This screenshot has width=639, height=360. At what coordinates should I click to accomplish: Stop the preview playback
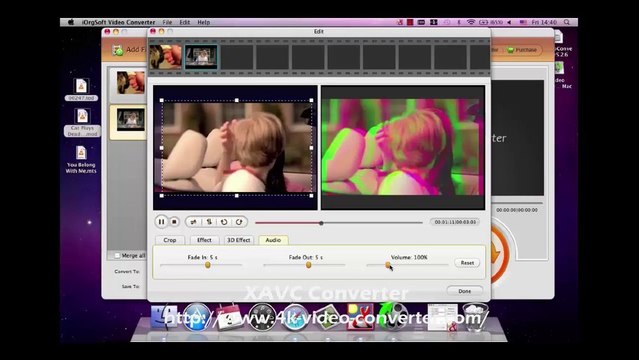pos(174,222)
